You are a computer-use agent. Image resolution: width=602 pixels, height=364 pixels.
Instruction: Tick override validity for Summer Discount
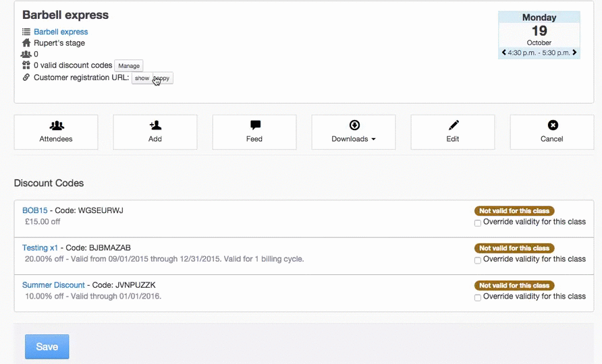(478, 297)
